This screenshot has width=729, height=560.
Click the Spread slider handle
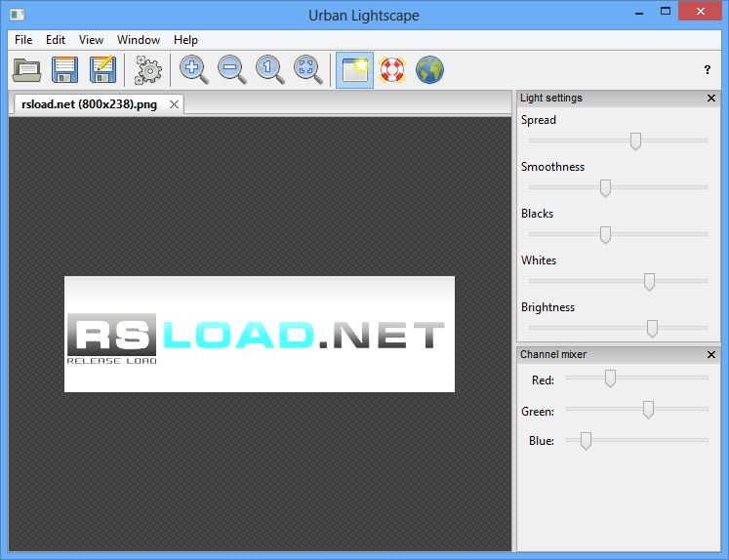pyautogui.click(x=635, y=141)
